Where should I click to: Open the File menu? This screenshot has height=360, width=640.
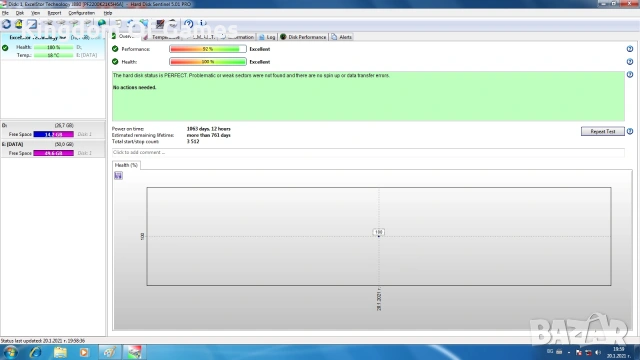click(5, 13)
